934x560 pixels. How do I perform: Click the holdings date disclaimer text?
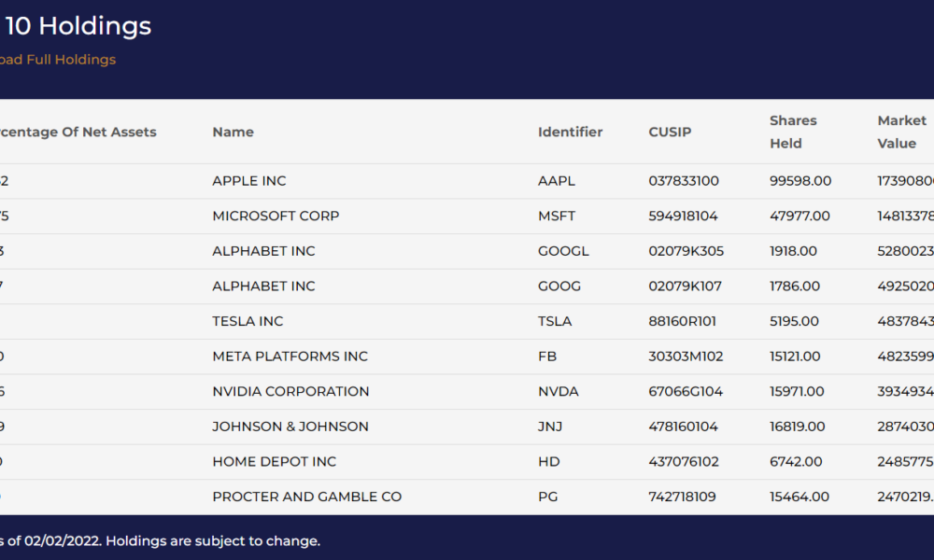pyautogui.click(x=161, y=541)
